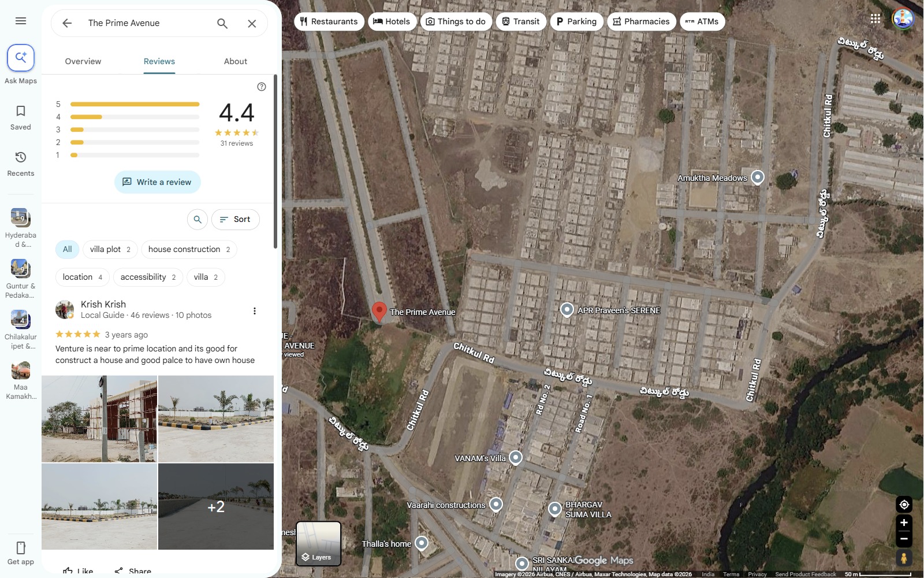Search nearby Restaurants chip
Screen dimensions: 924x578
tap(329, 21)
